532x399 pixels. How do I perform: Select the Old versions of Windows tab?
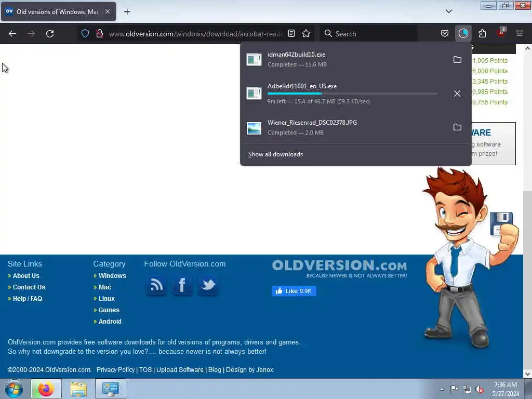click(58, 11)
